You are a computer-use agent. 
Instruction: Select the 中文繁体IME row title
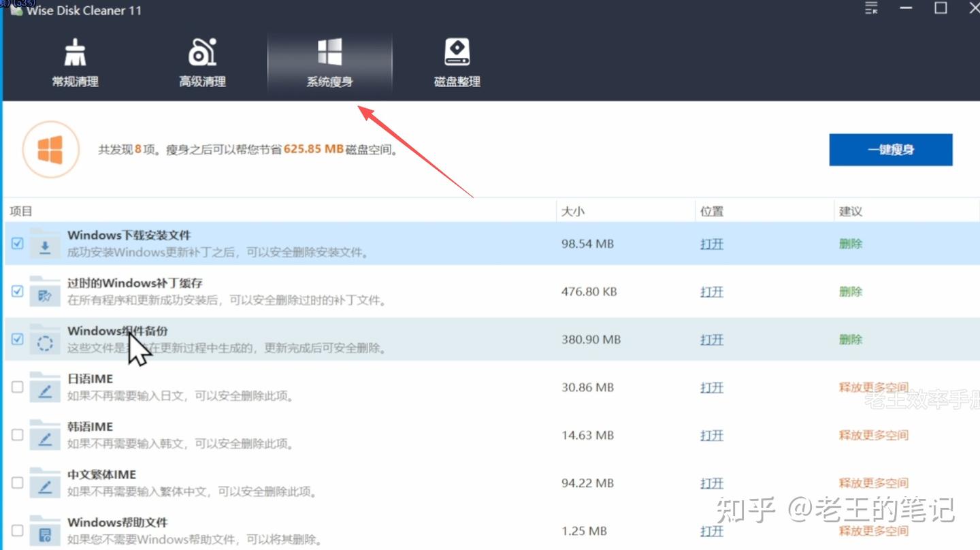[x=101, y=474]
